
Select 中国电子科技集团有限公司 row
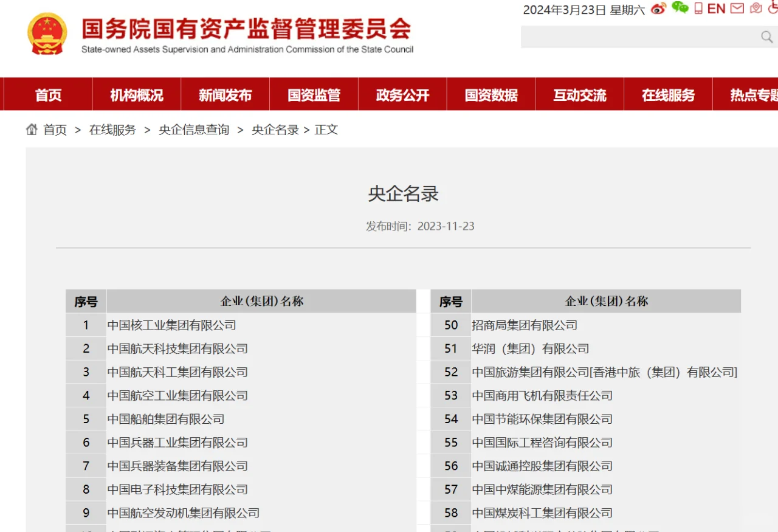178,489
